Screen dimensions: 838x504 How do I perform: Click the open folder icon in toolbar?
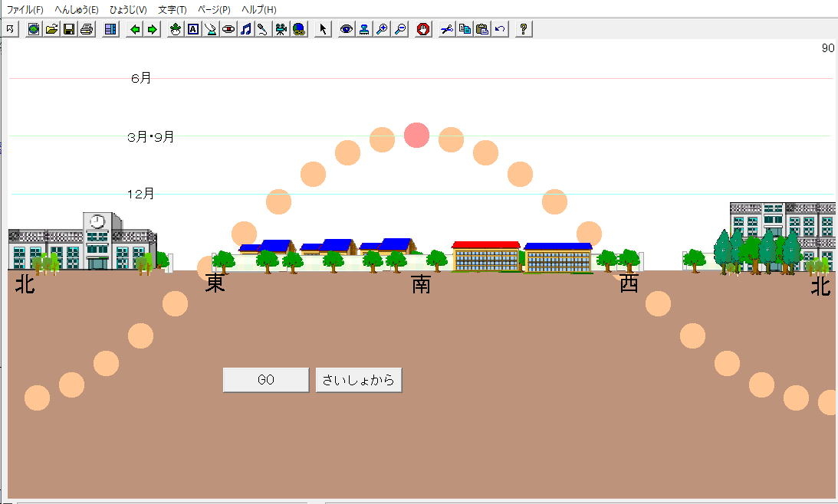pos(51,29)
